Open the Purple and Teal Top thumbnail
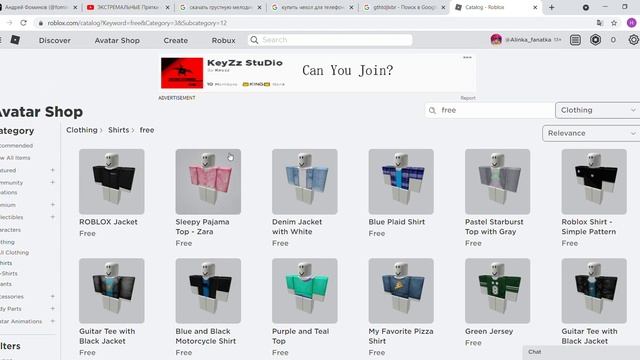Viewport: 640px width, 360px height. coord(304,291)
